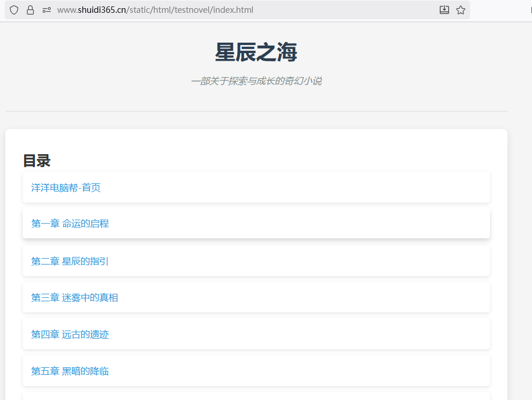Click the tracking protection shield icon
The height and width of the screenshot is (400, 532).
pyautogui.click(x=14, y=10)
